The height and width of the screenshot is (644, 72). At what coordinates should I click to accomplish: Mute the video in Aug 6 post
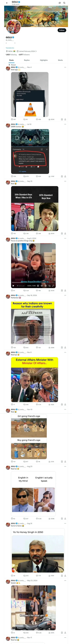pyautogui.click(x=42, y=286)
